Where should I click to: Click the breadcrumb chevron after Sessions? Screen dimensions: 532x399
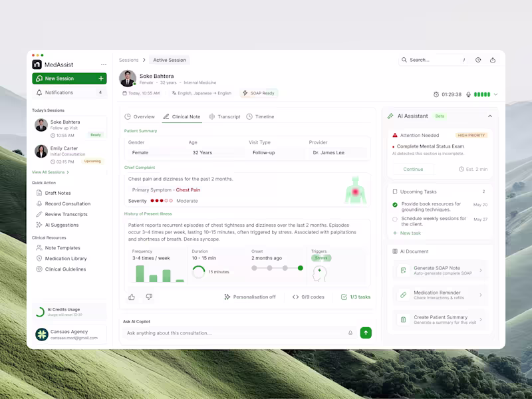(144, 60)
